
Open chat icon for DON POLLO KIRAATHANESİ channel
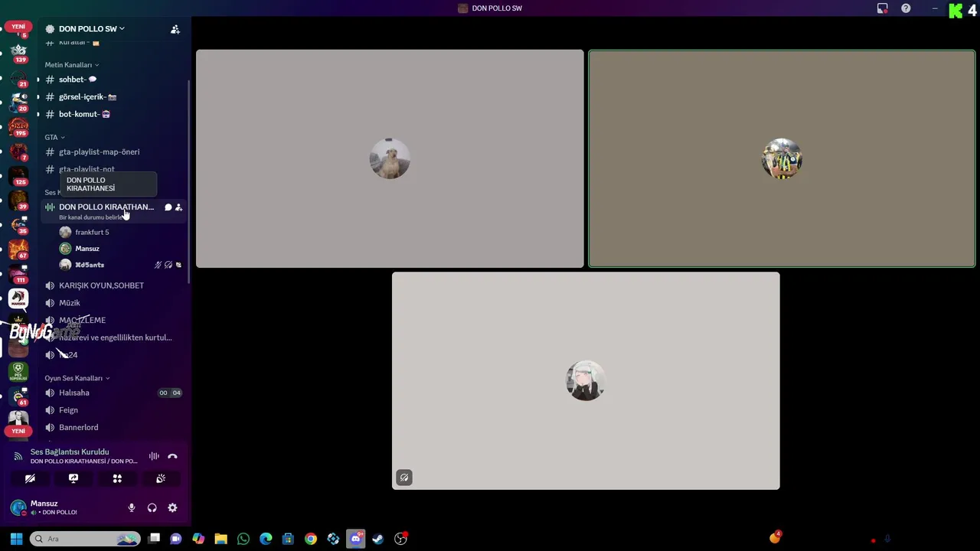[168, 207]
